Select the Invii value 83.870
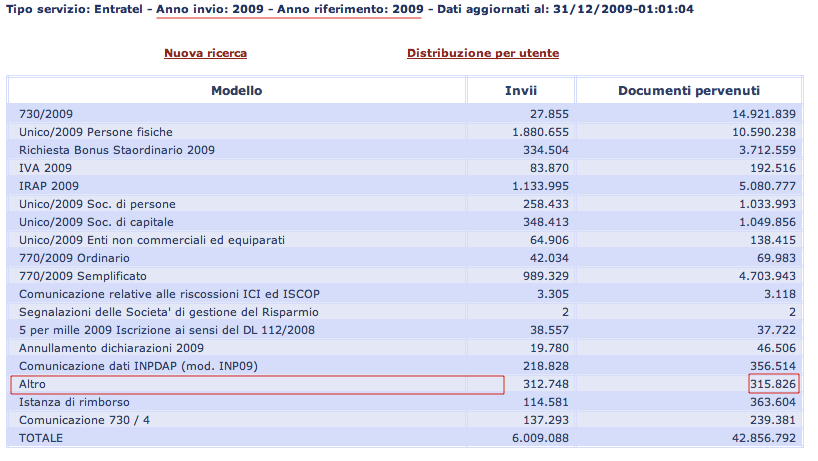818x461 pixels. point(549,168)
